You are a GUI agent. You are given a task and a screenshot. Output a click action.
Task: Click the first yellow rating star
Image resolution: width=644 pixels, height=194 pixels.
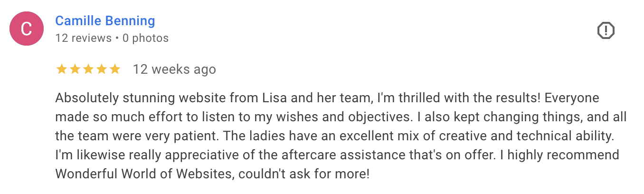coord(62,69)
